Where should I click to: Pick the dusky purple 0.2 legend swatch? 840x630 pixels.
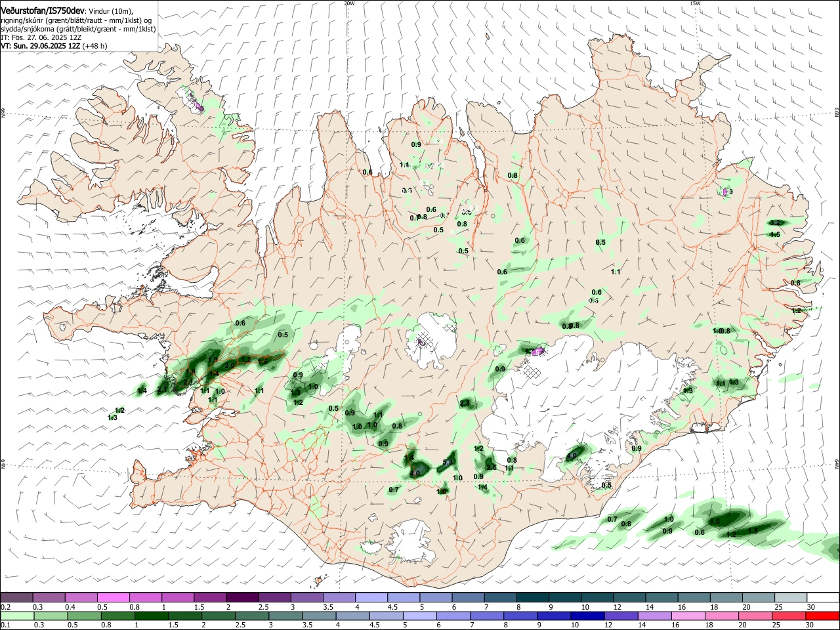(16, 597)
